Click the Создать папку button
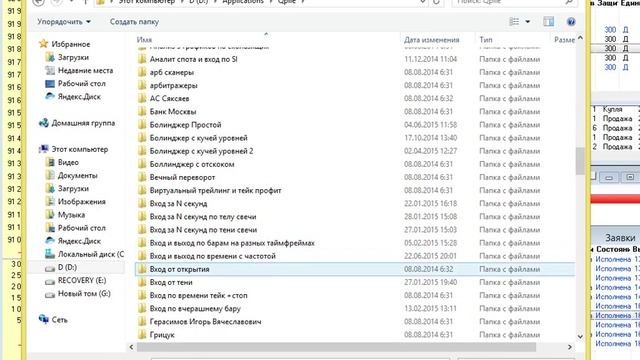 tap(134, 22)
